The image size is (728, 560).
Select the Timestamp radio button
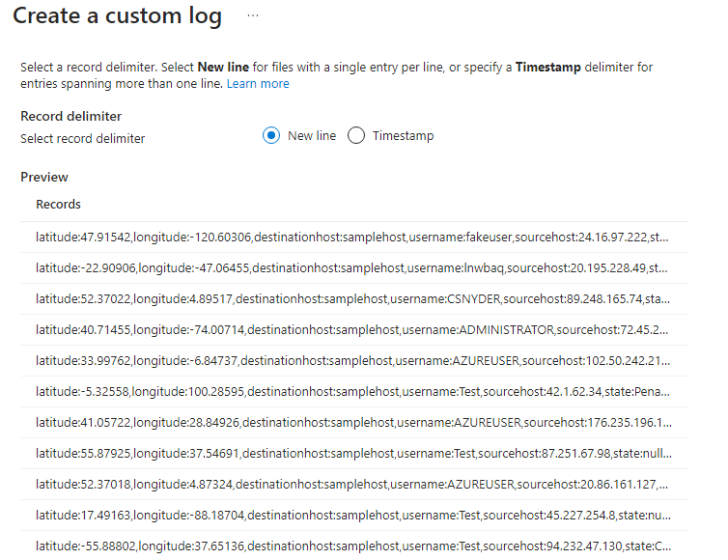[356, 135]
